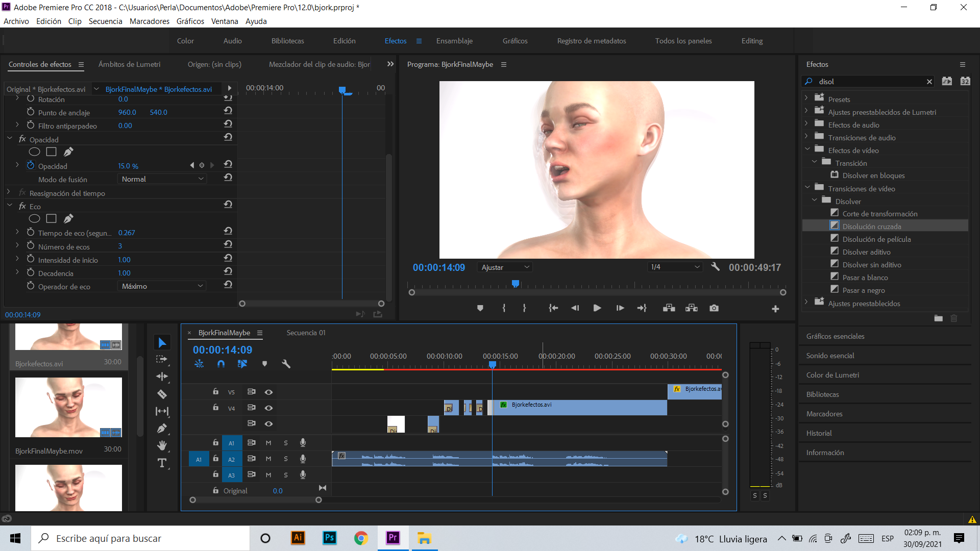
Task: Toggle V5 track output eye
Action: [268, 392]
